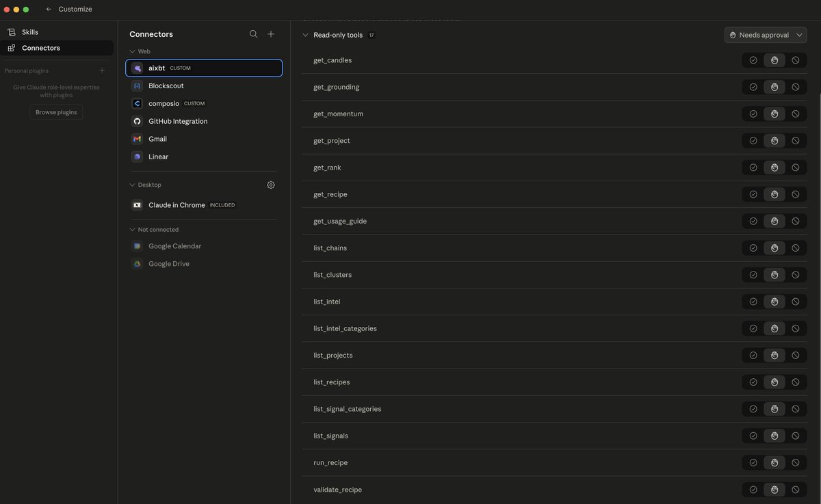Viewport: 821px width, 504px height.
Task: Block get_rank with the prohibit icon
Action: [796, 168]
